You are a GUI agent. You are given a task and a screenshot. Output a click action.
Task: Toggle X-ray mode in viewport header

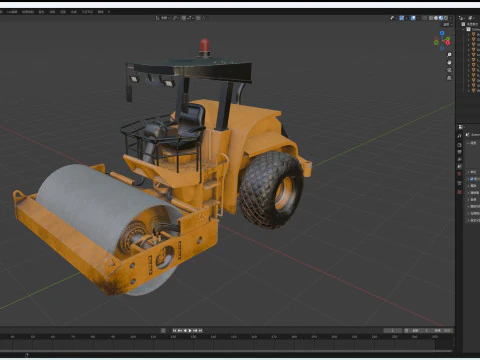(424, 18)
